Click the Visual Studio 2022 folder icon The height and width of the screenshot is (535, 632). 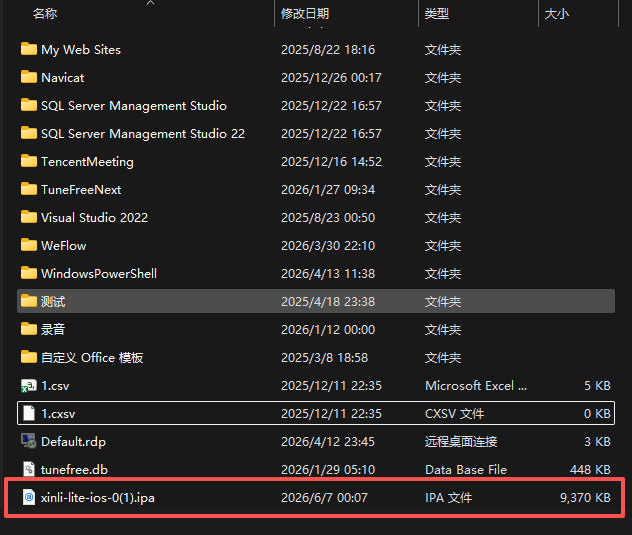point(29,217)
